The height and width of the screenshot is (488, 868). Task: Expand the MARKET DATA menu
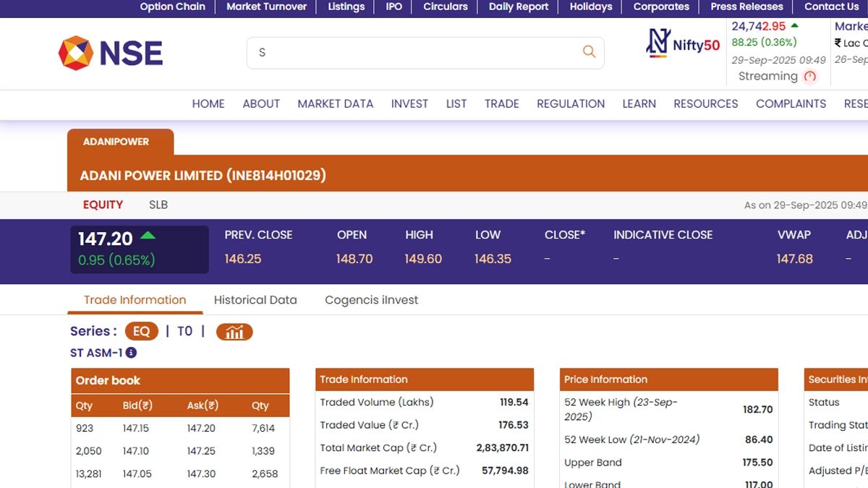click(335, 104)
